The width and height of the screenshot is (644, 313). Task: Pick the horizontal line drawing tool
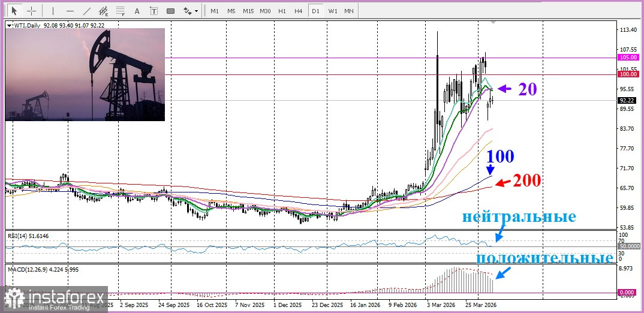click(70, 11)
